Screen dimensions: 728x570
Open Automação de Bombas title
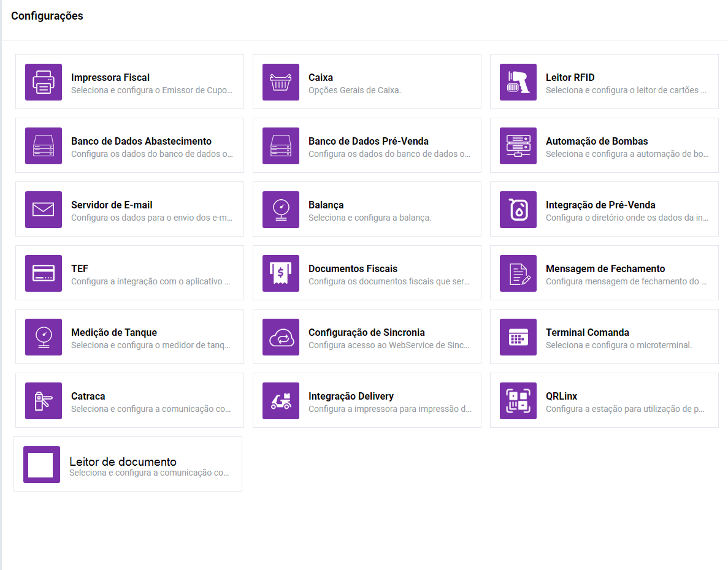[597, 141]
